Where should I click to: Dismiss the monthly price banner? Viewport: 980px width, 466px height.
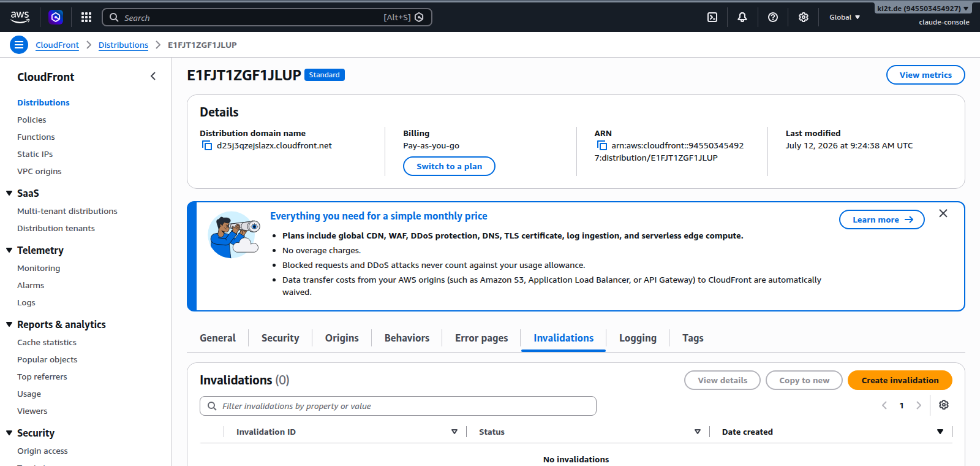point(943,213)
